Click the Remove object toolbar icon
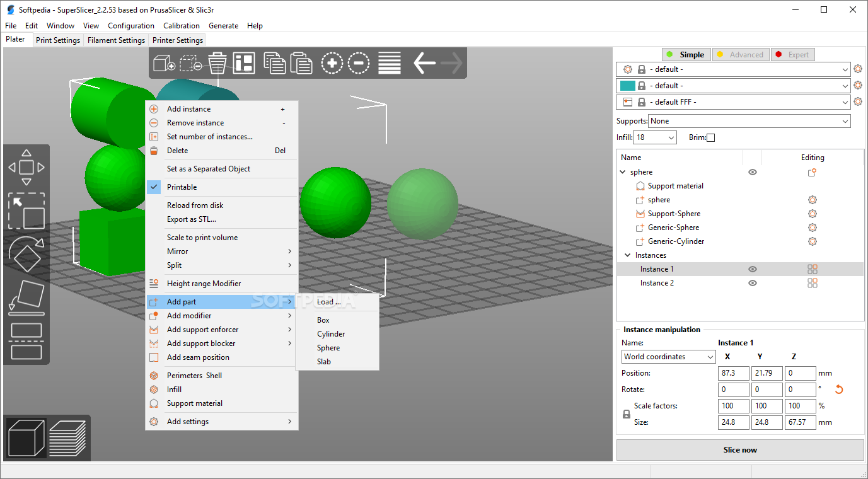This screenshot has height=479, width=868. [191, 63]
